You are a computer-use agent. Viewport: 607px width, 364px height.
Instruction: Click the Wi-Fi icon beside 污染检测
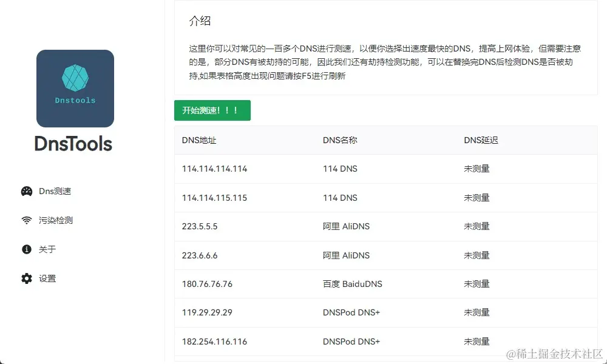(27, 220)
